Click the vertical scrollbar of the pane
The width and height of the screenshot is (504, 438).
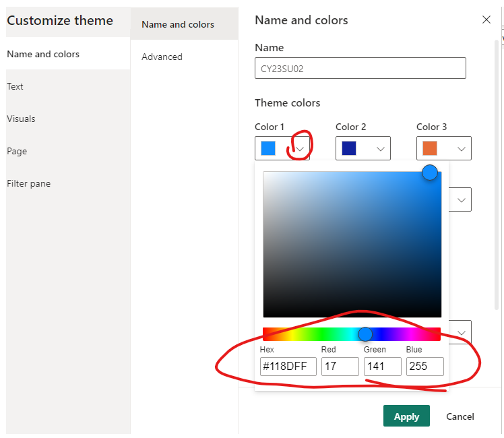coord(497,175)
